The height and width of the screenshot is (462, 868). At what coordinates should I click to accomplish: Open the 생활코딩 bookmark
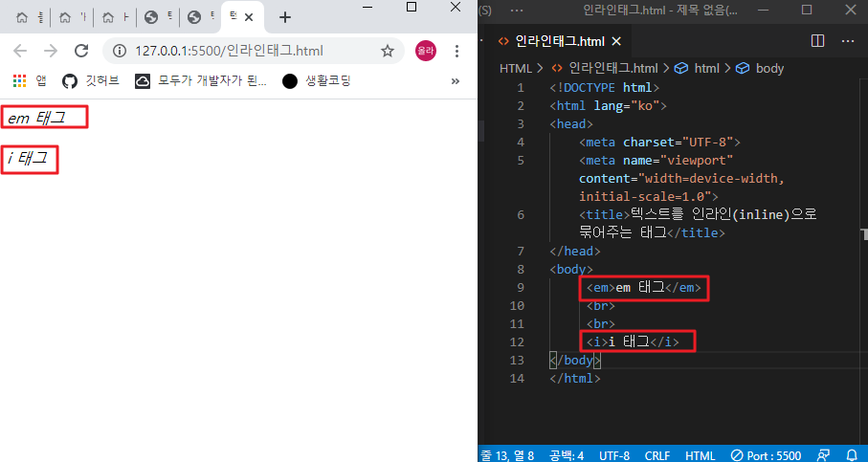316,80
